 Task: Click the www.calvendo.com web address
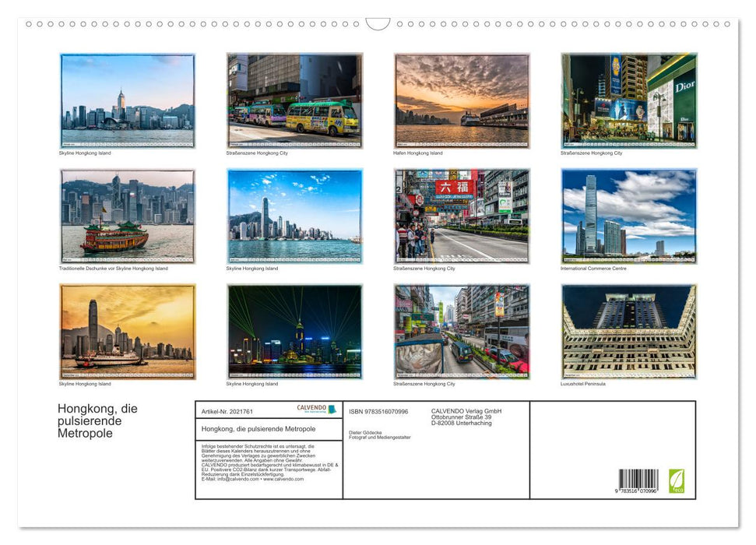tap(283, 480)
